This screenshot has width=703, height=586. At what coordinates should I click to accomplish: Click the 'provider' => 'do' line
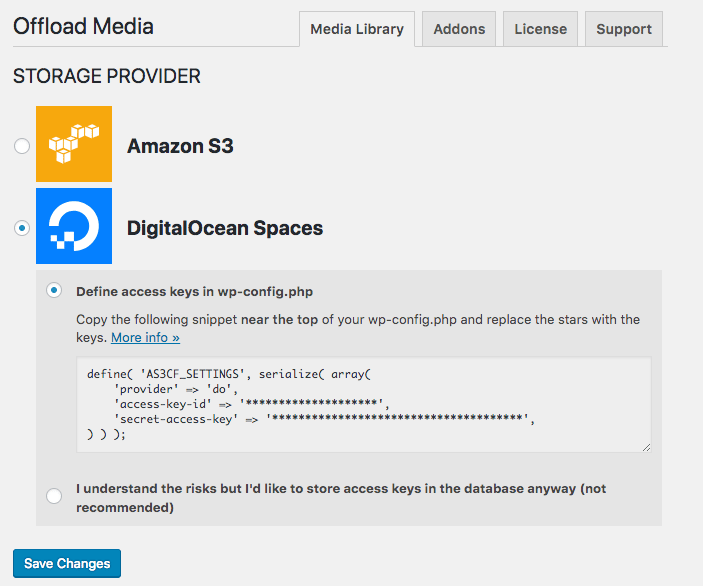tap(176, 389)
